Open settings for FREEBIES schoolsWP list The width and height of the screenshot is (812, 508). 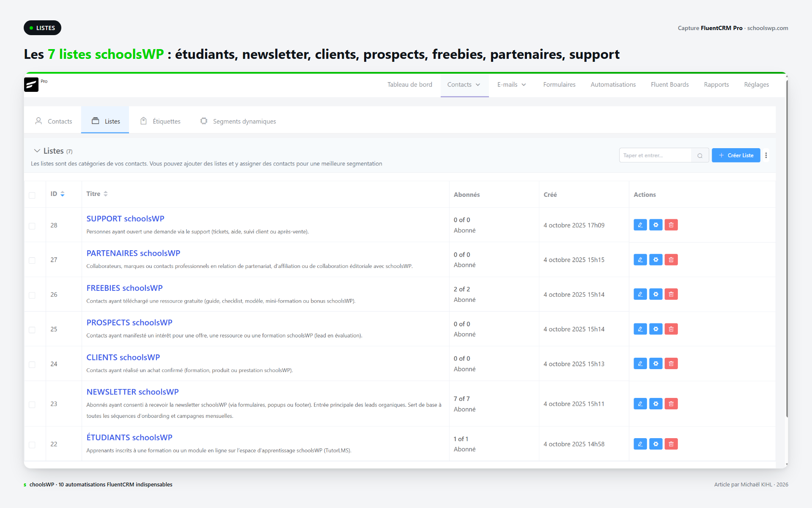coord(656,294)
